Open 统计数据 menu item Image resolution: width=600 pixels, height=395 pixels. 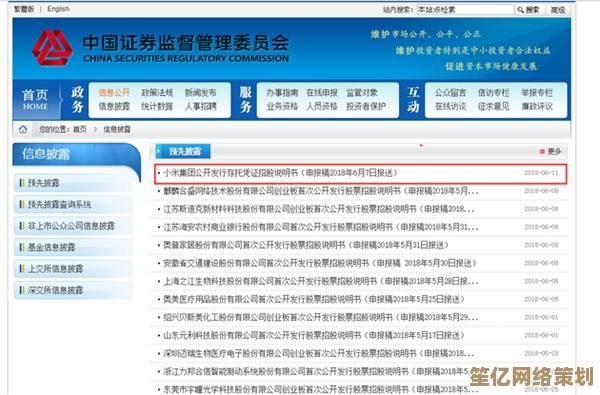pyautogui.click(x=157, y=106)
